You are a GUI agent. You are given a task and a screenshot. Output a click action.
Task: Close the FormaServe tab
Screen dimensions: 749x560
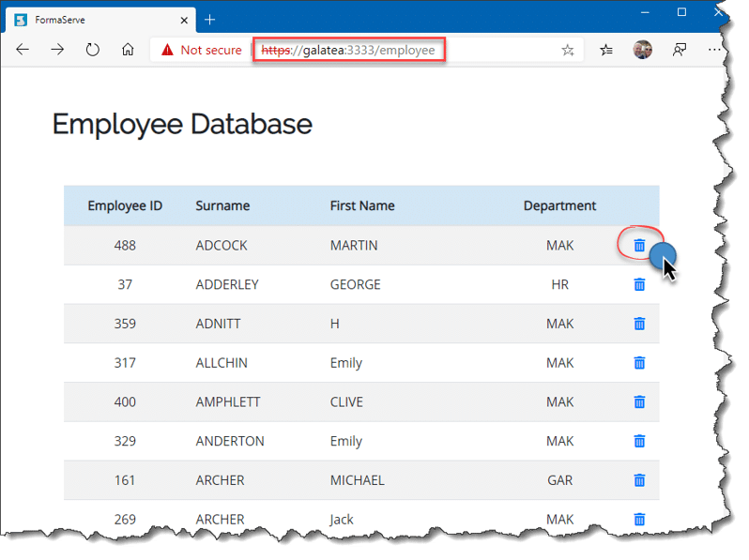tap(182, 20)
